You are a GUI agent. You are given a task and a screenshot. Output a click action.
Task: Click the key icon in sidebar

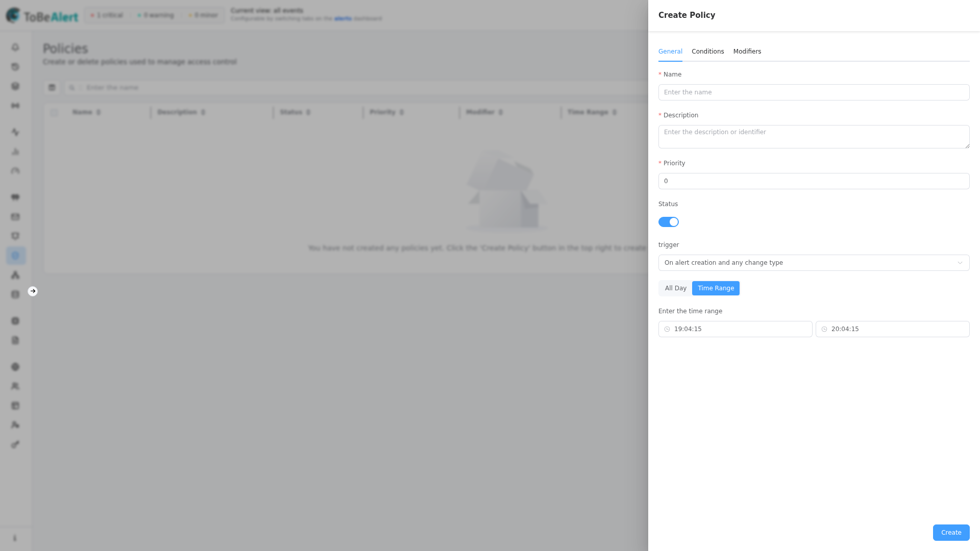coord(15,444)
